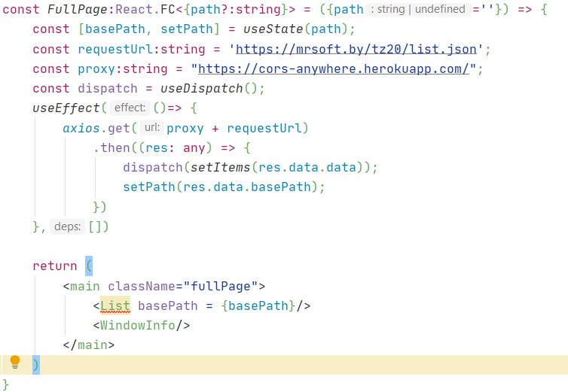Click the proxy constant declaration name
This screenshot has height=392, width=568.
(96, 68)
